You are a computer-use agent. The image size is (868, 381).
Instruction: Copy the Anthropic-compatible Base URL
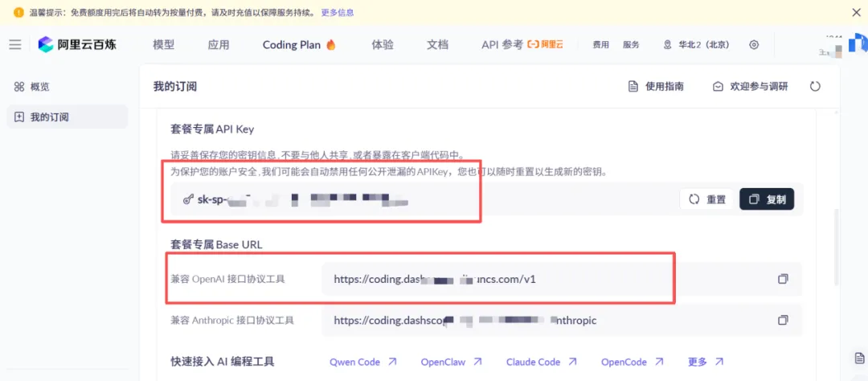click(783, 320)
